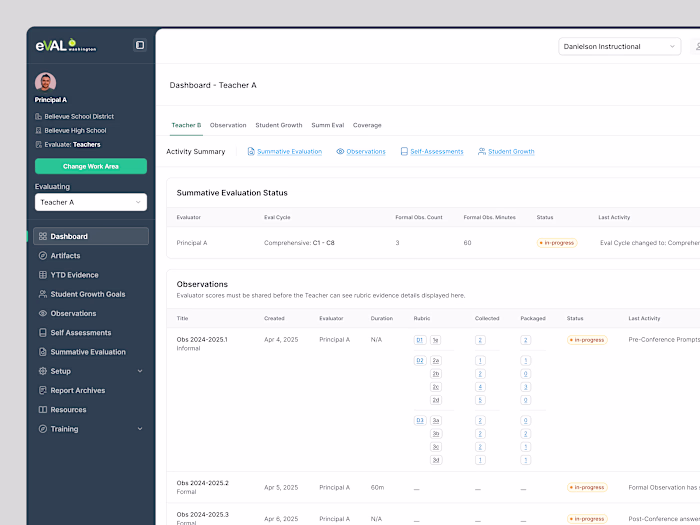Switch to the Coverage tab
This screenshot has height=525, width=700.
pos(367,125)
